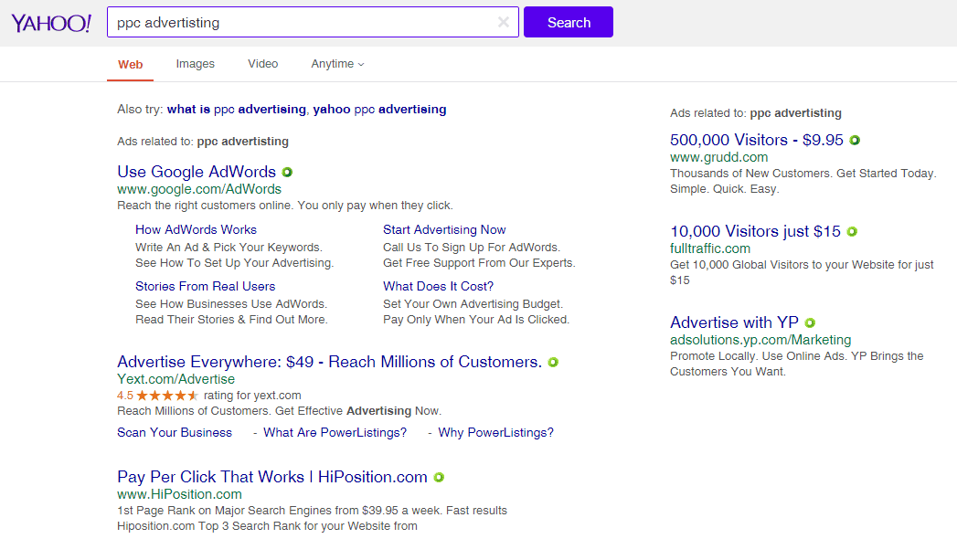Click text 'Read Their Stories & Find Out More.'
This screenshot has width=957, height=560.
pos(231,320)
